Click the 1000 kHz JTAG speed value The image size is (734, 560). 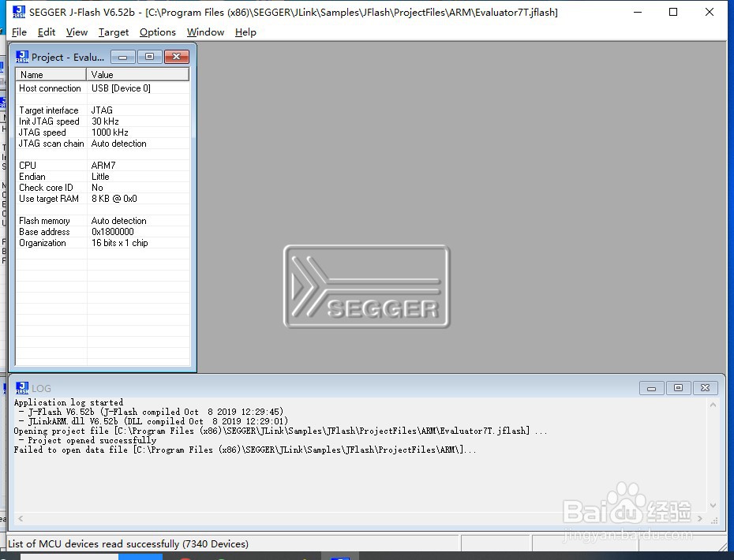(110, 133)
